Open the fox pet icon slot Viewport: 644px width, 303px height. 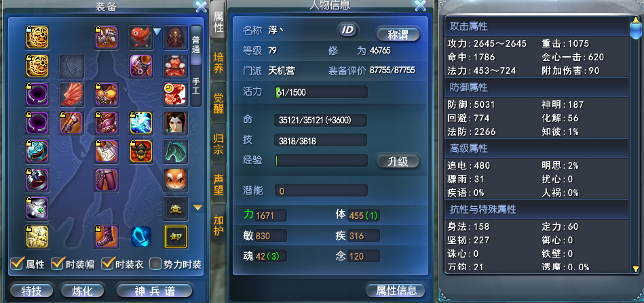click(176, 180)
